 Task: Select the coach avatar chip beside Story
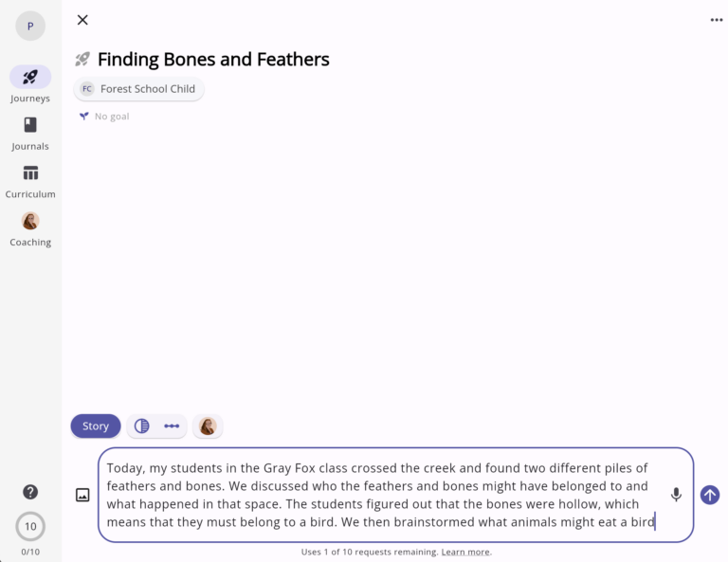click(208, 426)
